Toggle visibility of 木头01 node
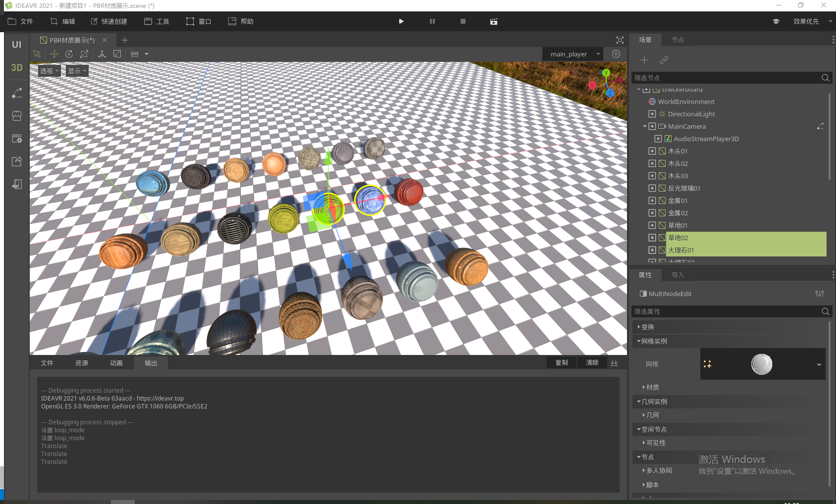The width and height of the screenshot is (836, 504). 652,151
